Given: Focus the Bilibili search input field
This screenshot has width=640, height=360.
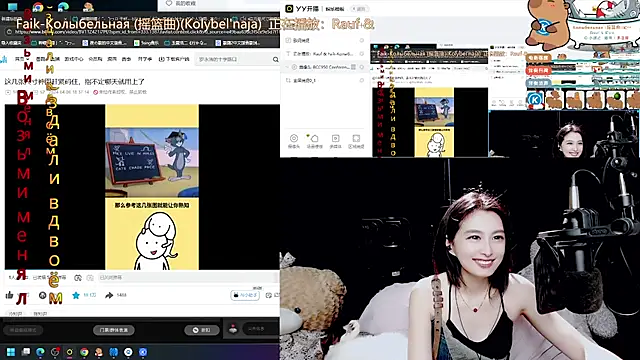Looking at the screenshot, I should pos(233,60).
